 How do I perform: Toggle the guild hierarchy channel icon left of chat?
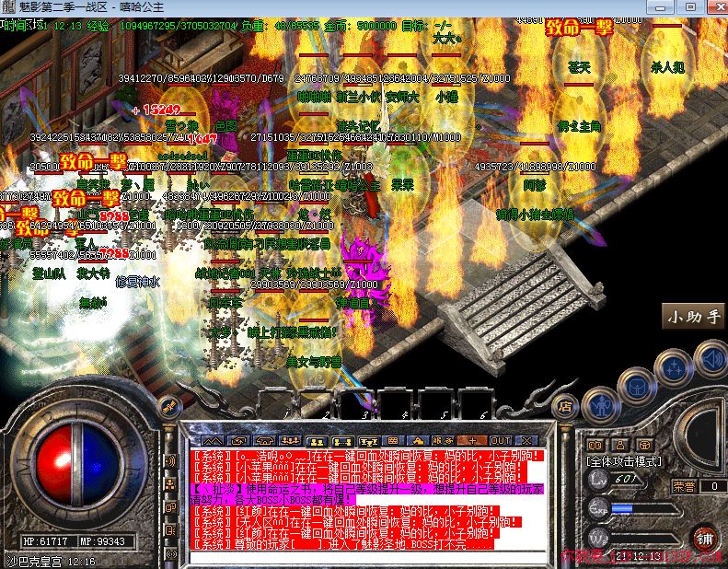point(171,484)
